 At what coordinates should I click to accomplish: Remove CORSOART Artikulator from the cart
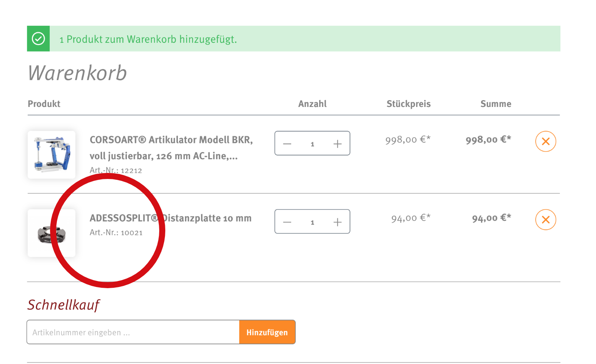pyautogui.click(x=546, y=141)
